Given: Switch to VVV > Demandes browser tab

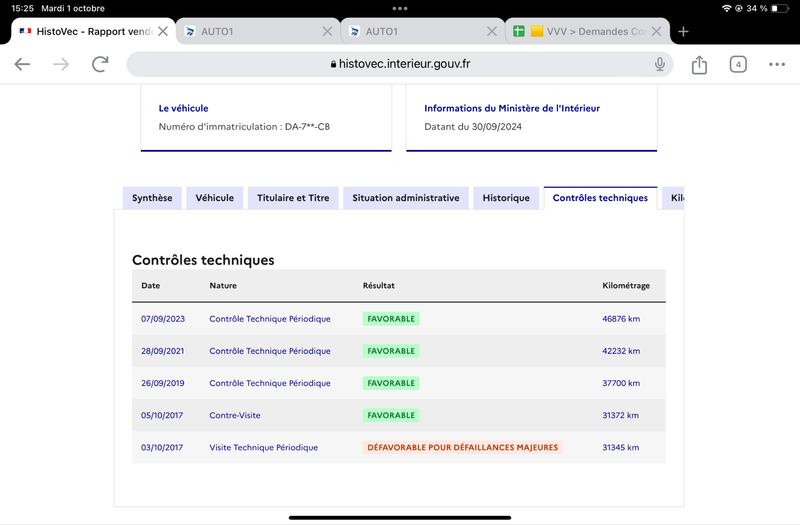Looking at the screenshot, I should (587, 32).
